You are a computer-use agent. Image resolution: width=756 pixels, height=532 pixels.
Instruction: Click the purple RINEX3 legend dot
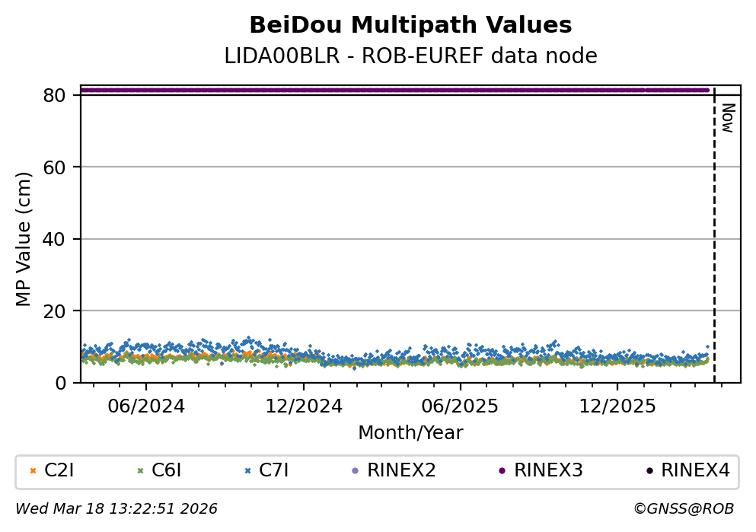[502, 471]
